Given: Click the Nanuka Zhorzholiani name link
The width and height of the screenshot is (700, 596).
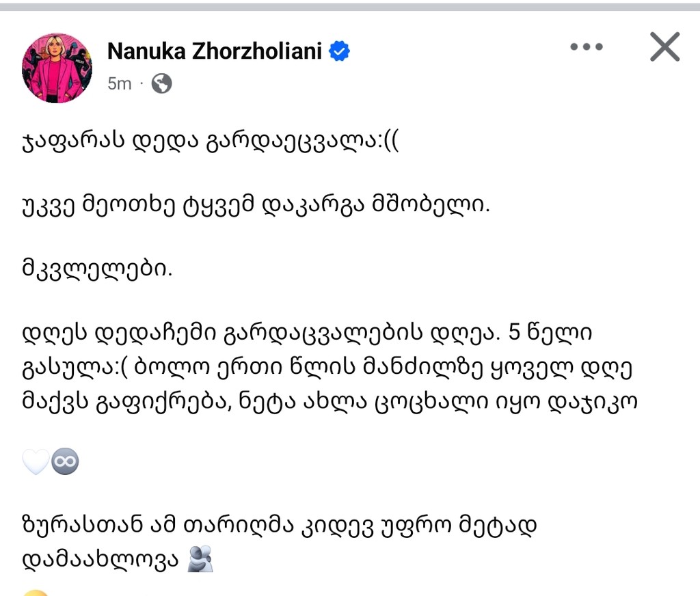Looking at the screenshot, I should (x=214, y=51).
